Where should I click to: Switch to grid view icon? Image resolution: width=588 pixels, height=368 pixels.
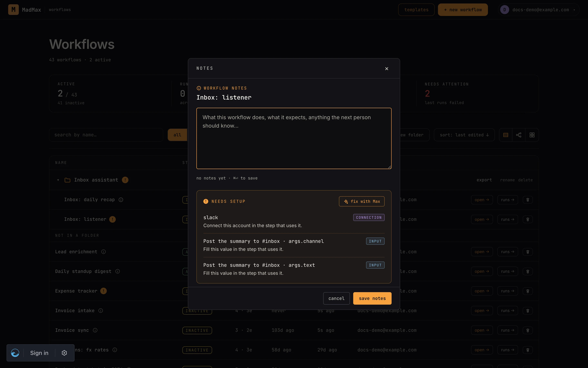[532, 135]
